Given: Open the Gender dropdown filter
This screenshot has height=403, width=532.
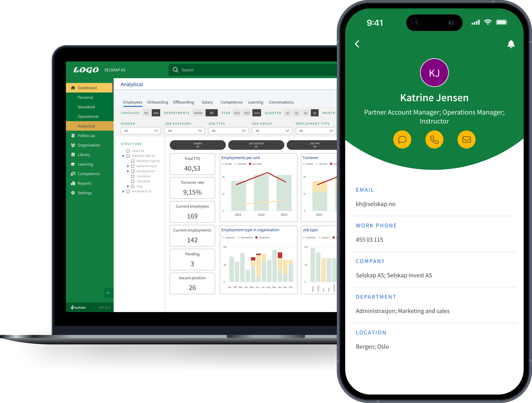Looking at the screenshot, I should 140,130.
